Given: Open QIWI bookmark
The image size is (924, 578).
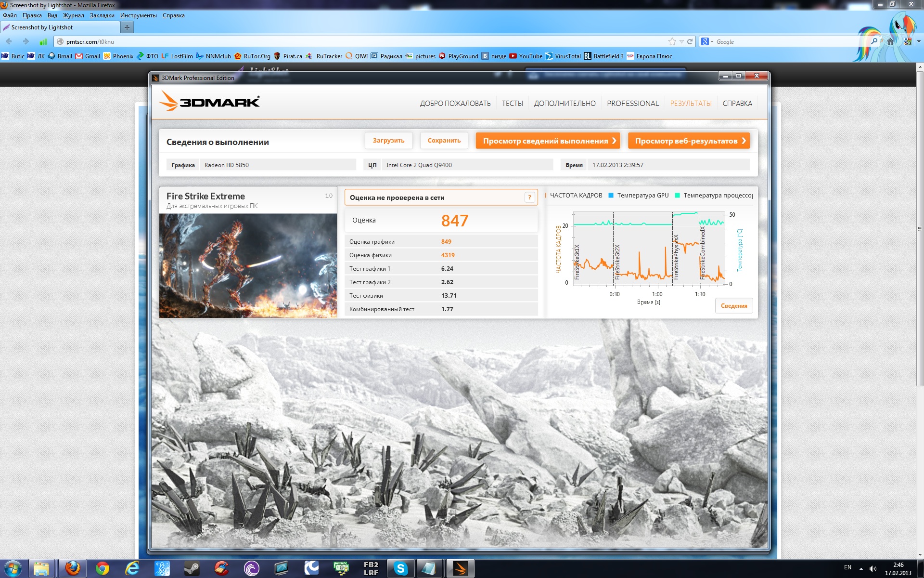Looking at the screenshot, I should pyautogui.click(x=357, y=56).
